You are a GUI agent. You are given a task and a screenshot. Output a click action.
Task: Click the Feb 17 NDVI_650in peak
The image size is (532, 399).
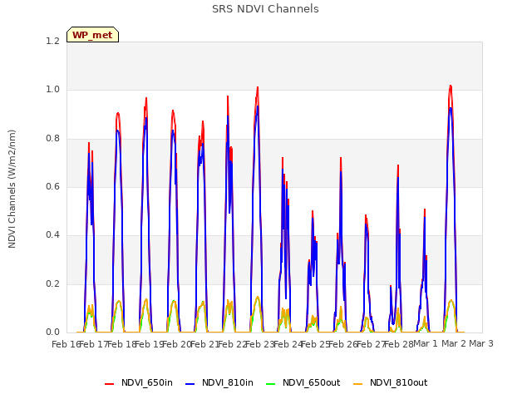pyautogui.click(x=89, y=143)
